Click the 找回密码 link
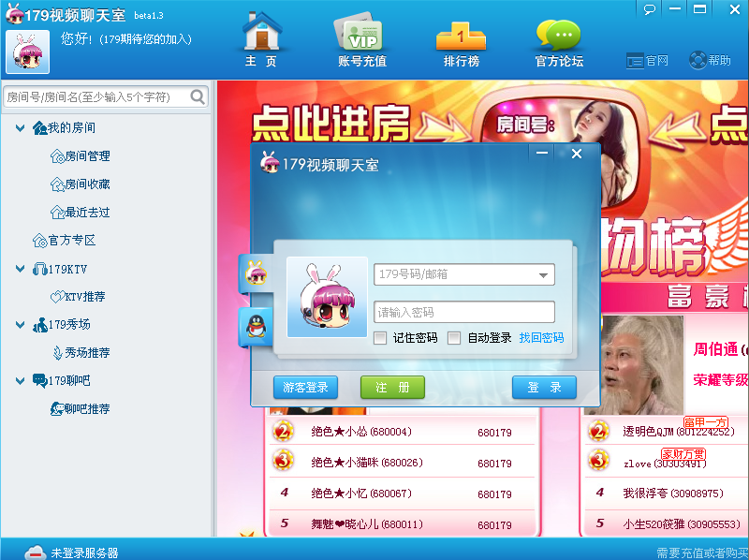Viewport: 749px width, 560px height. pyautogui.click(x=542, y=338)
